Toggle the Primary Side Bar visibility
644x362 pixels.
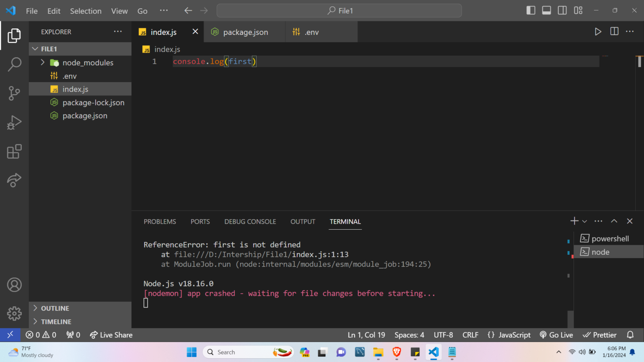pos(531,10)
